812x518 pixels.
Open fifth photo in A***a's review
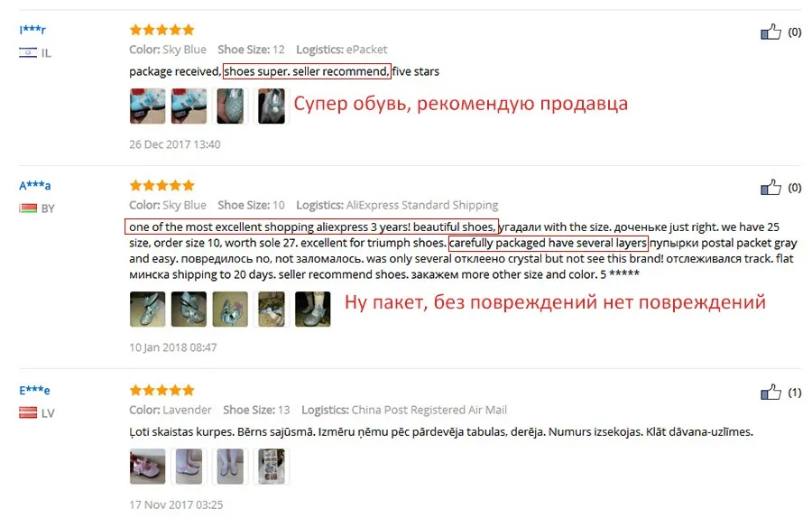(313, 310)
